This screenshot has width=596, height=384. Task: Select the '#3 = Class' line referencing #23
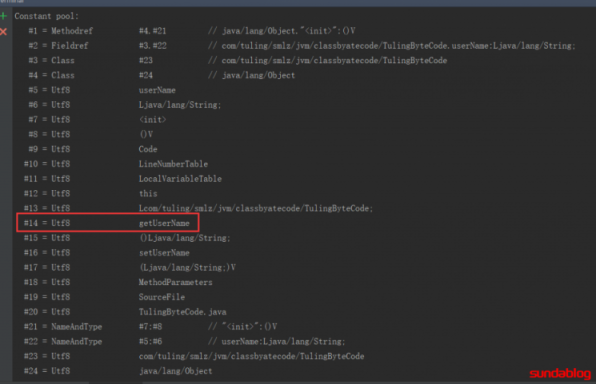pyautogui.click(x=238, y=60)
